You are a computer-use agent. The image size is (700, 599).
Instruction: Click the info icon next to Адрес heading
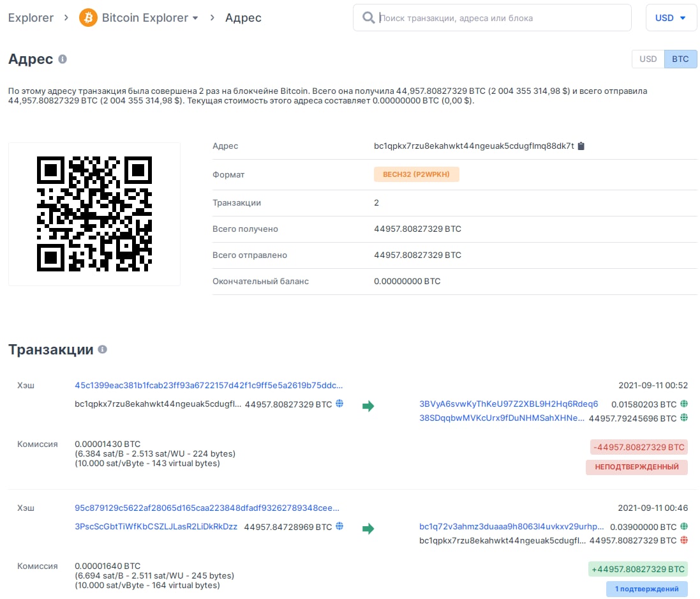coord(63,59)
